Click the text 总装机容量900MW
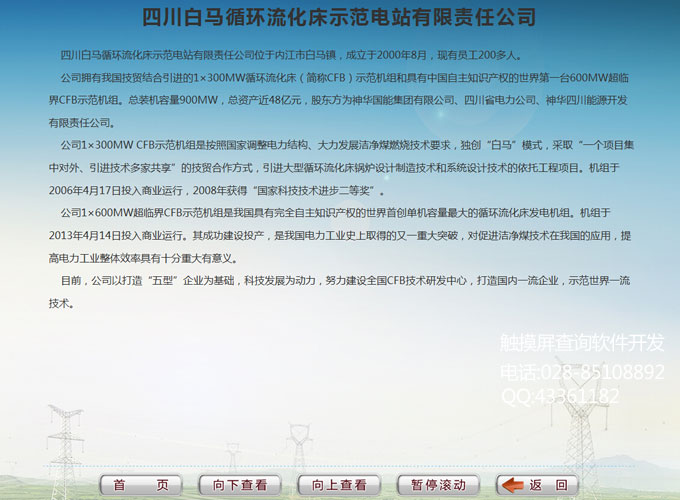 pyautogui.click(x=173, y=100)
